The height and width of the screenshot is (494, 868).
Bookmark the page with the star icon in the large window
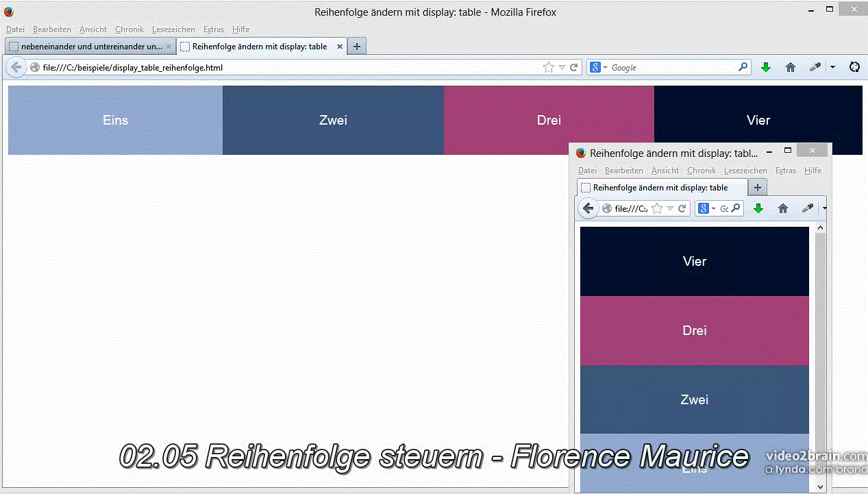[x=548, y=68]
